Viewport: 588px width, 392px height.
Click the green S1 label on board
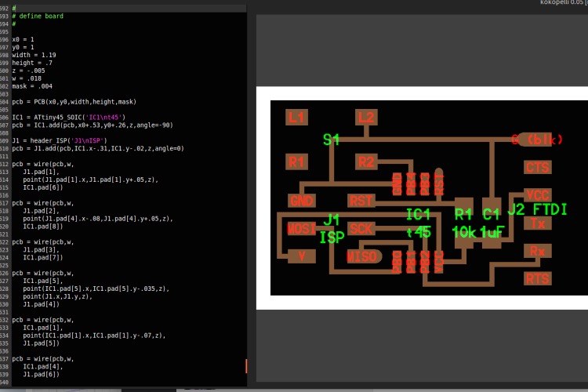(331, 140)
